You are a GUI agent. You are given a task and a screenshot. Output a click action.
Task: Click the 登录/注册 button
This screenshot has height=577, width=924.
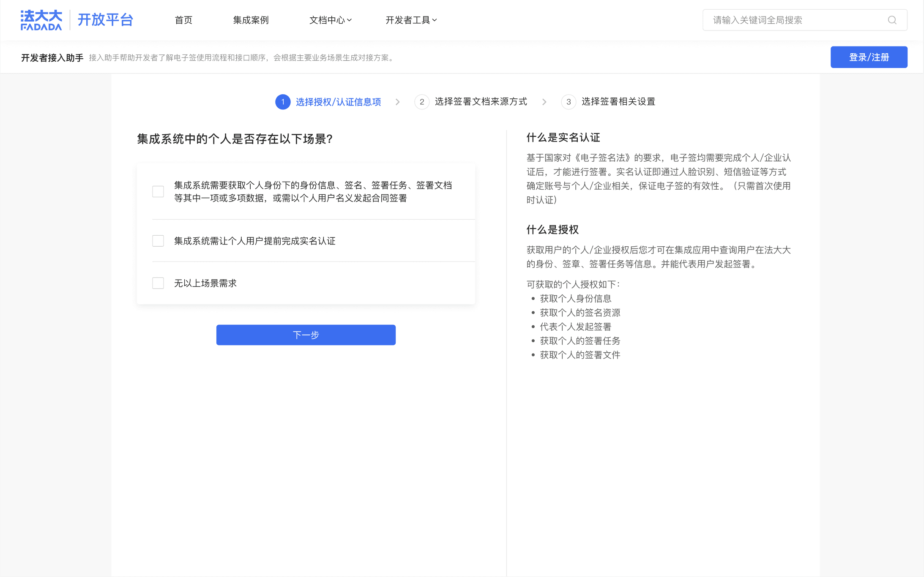point(869,57)
